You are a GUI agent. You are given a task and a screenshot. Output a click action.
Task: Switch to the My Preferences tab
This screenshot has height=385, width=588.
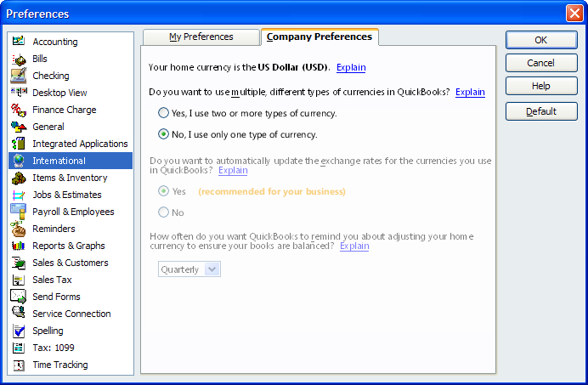(x=201, y=37)
